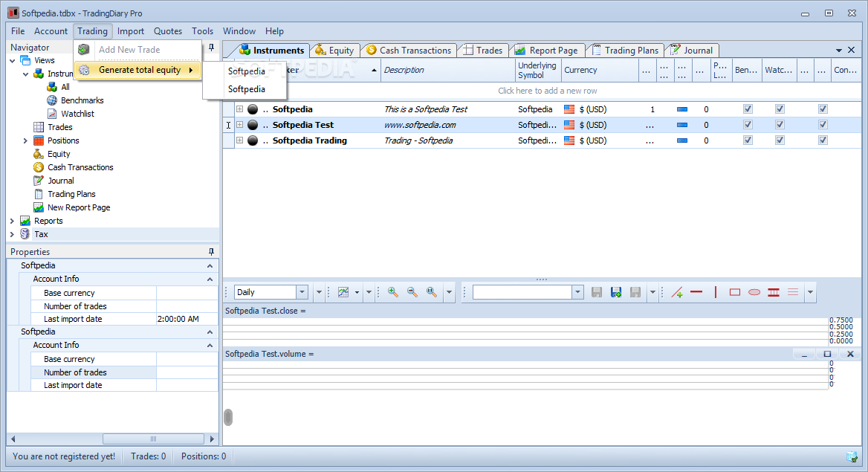Click the blue color bar in Softpedia row
The image size is (868, 472).
point(682,109)
